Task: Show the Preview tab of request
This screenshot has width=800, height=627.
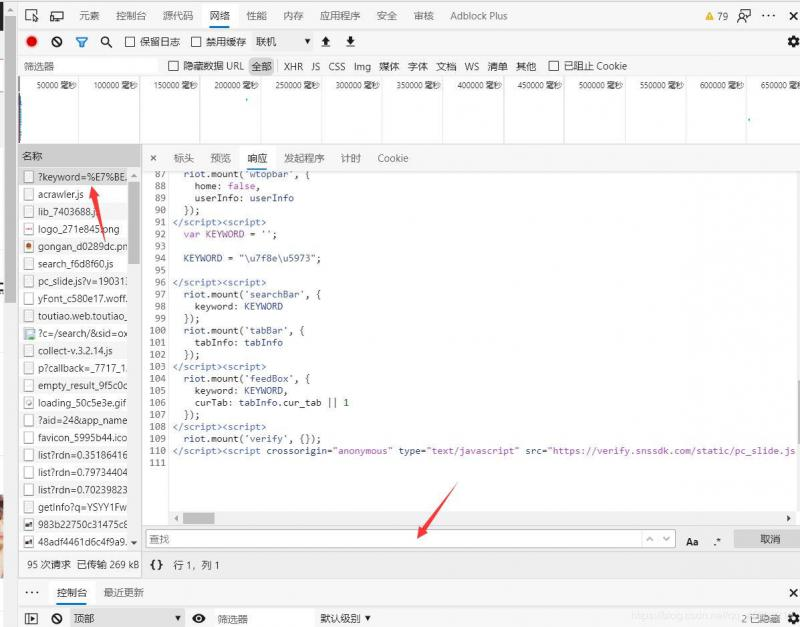Action: click(220, 158)
